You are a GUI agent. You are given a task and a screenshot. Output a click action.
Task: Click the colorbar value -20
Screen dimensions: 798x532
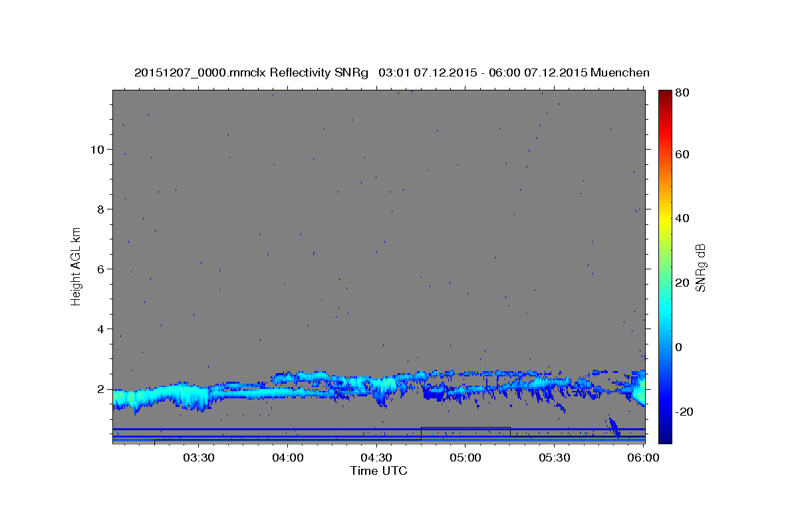coord(684,412)
